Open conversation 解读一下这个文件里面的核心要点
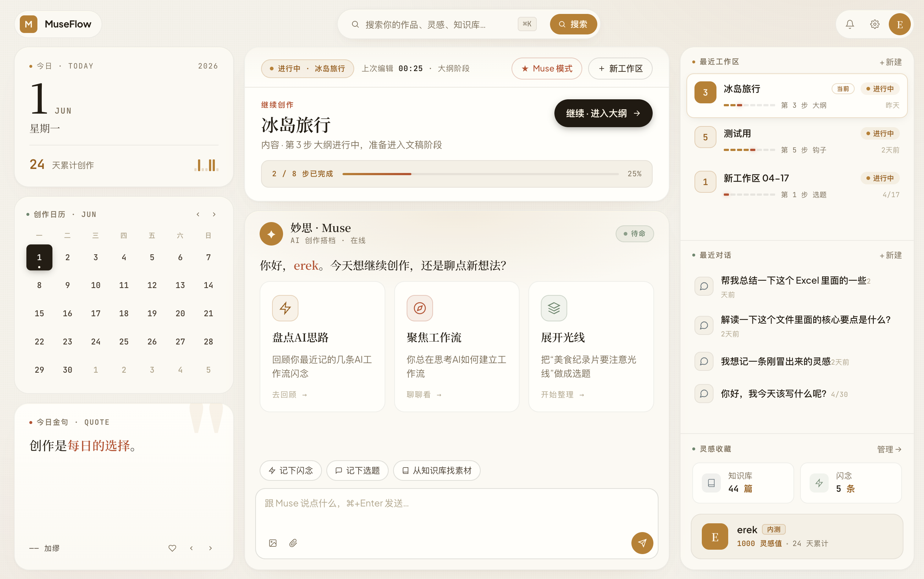 (x=797, y=325)
